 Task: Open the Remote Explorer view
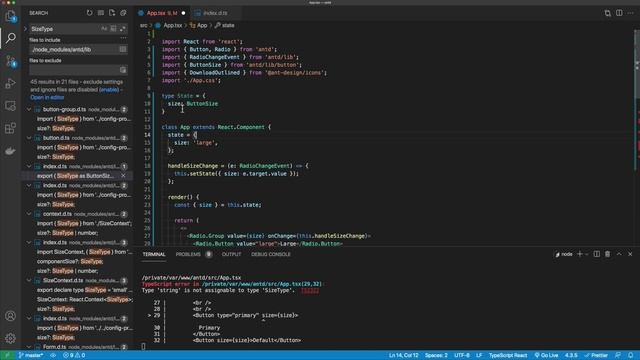tap(11, 106)
